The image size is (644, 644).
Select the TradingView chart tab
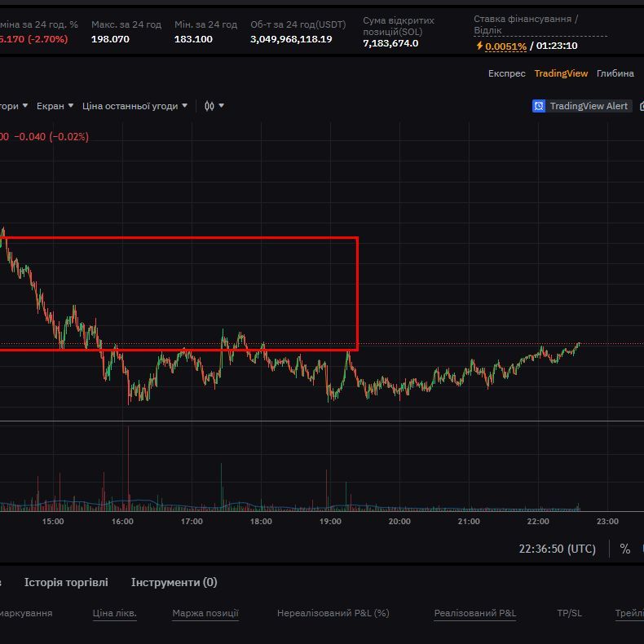(x=561, y=73)
